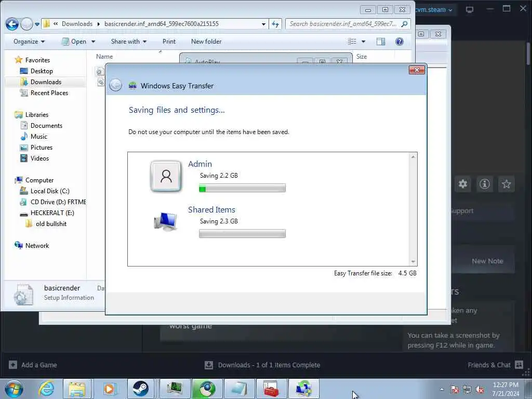532x399 pixels.
Task: Open the Videos library
Action: (39, 158)
